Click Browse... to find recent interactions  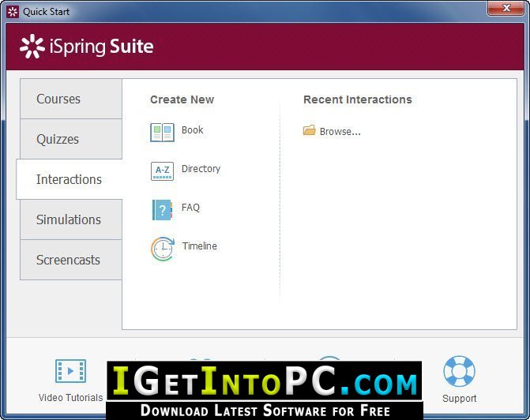click(340, 131)
